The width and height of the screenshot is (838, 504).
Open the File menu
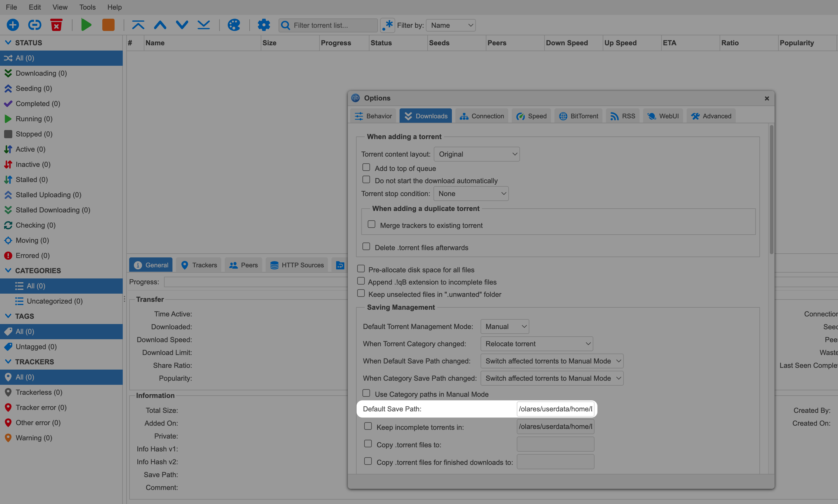click(x=12, y=7)
